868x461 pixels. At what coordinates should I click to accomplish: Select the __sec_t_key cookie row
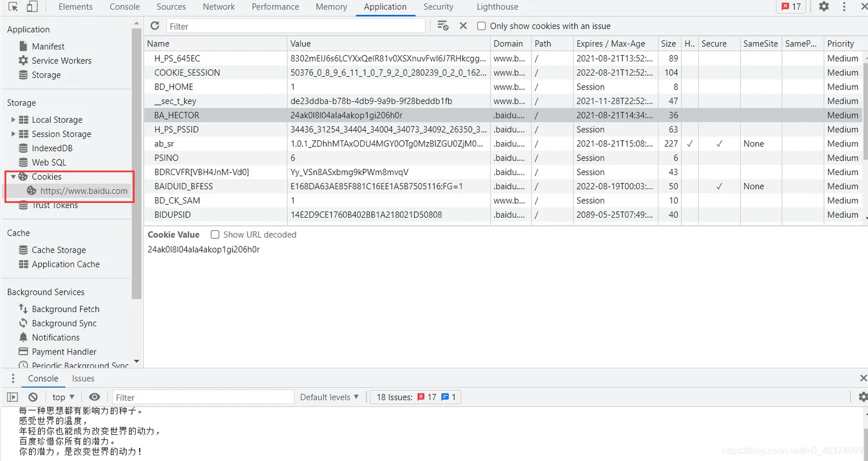(x=503, y=101)
